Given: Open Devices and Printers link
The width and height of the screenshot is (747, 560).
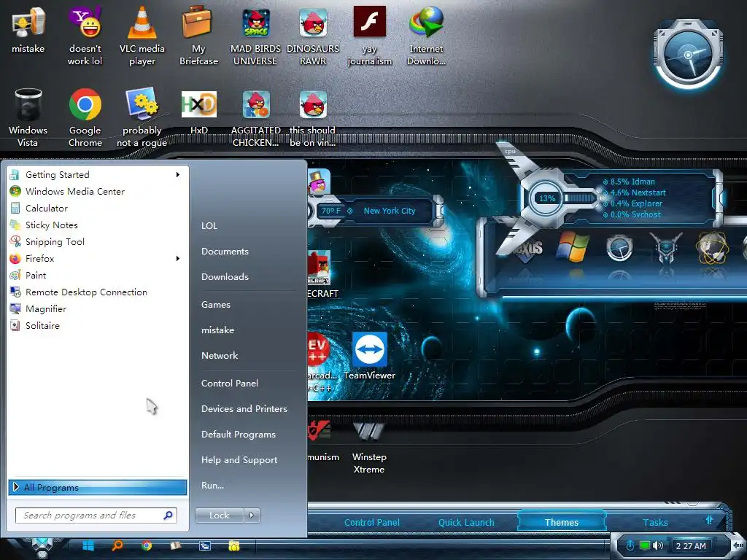Looking at the screenshot, I should 244,408.
